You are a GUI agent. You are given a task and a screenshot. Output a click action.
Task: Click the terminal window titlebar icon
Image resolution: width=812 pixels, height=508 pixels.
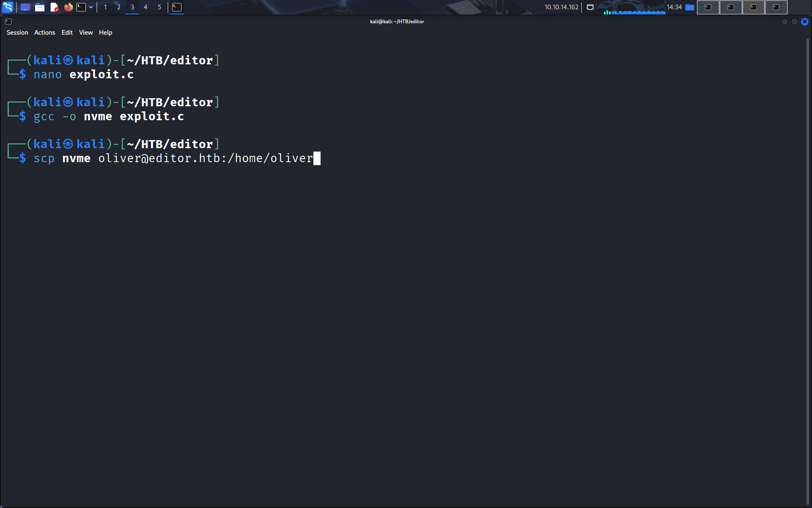coord(8,22)
